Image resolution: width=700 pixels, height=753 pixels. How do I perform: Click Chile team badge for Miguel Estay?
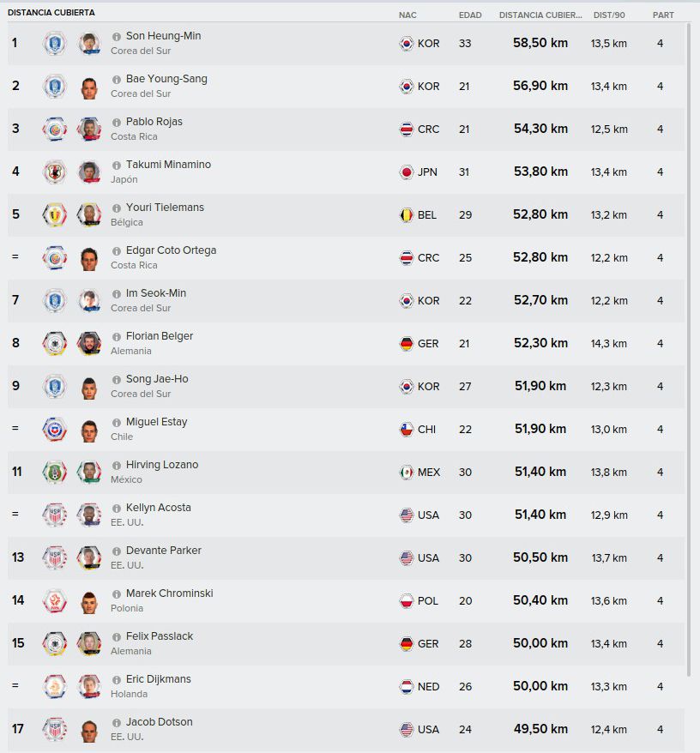click(x=54, y=430)
